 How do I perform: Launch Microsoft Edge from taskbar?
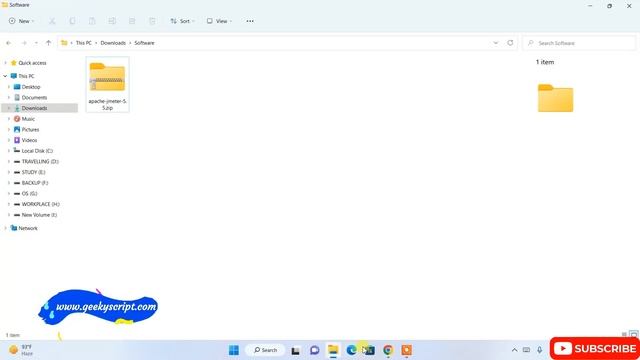[x=351, y=350]
